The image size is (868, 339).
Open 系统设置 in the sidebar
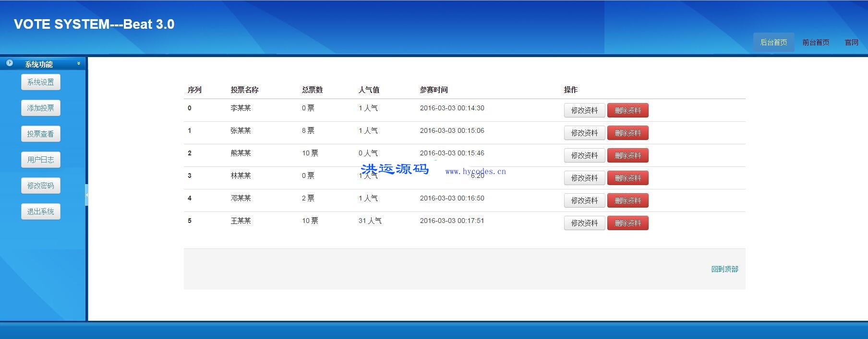tap(41, 82)
